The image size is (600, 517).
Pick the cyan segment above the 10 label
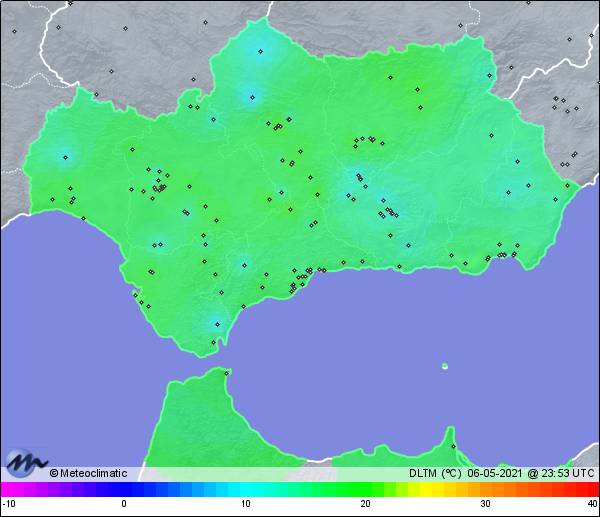click(x=246, y=489)
